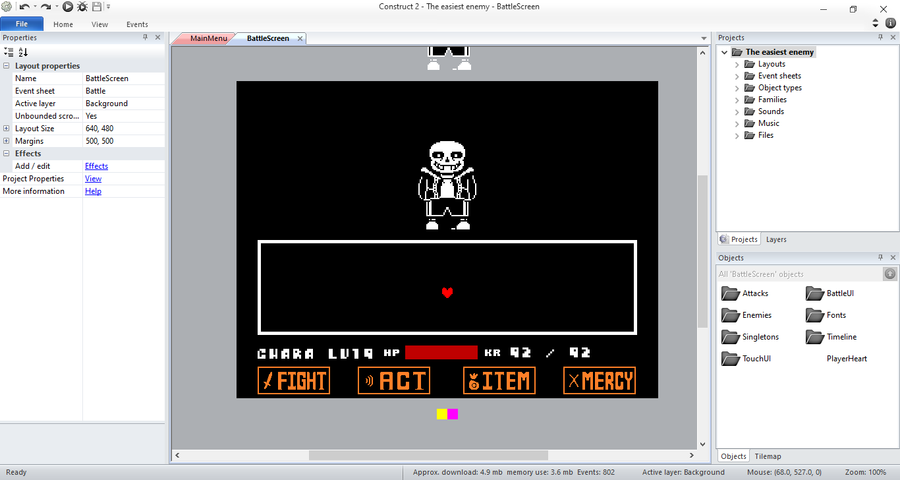Open the Fonts object folder
The width and height of the screenshot is (900, 480).
tap(826, 315)
